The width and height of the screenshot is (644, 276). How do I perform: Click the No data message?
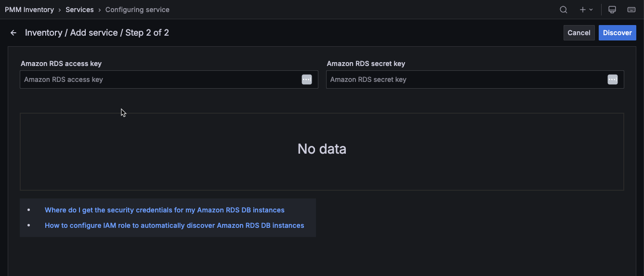pyautogui.click(x=322, y=149)
